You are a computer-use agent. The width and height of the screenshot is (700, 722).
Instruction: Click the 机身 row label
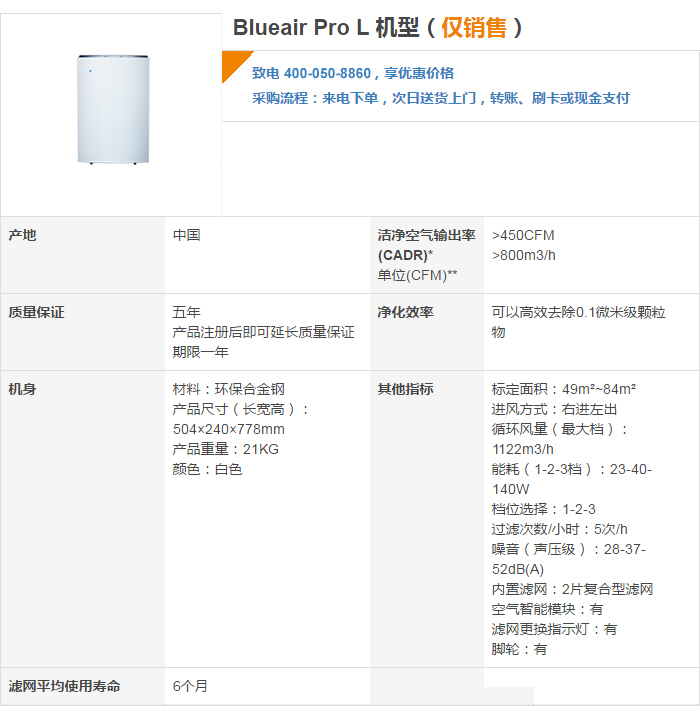22,389
